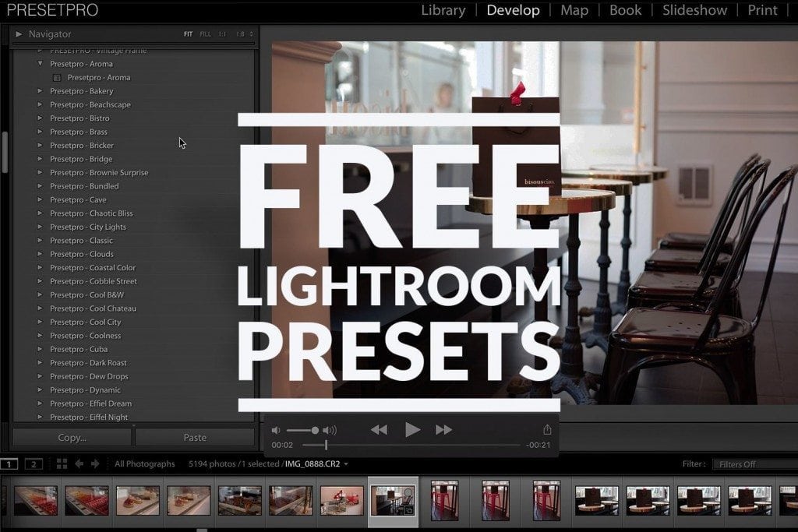Image resolution: width=798 pixels, height=532 pixels.
Task: Set Navigator zoom to FILL
Action: tap(205, 34)
